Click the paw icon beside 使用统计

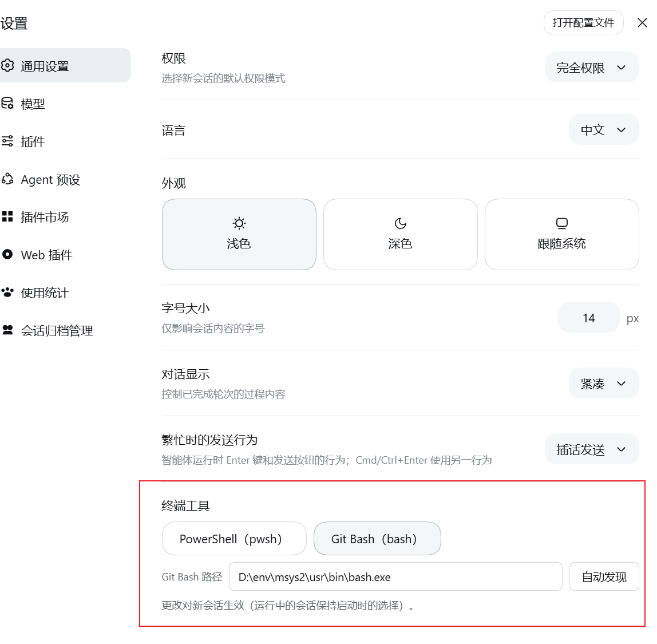click(7, 292)
